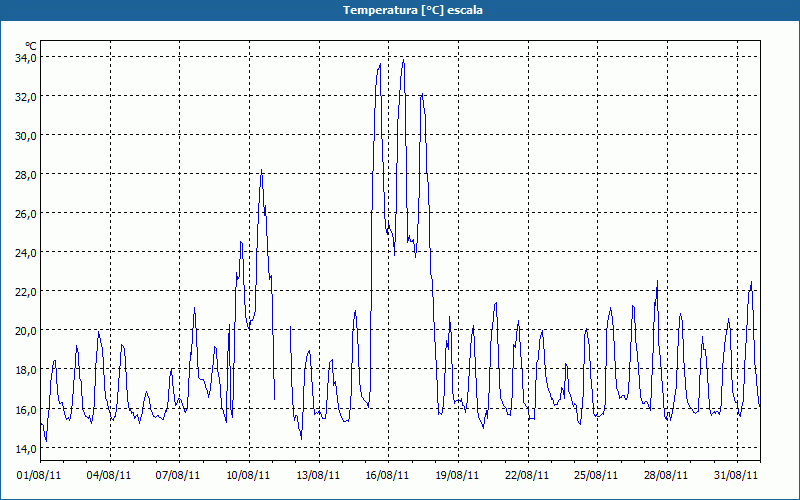Click the 22,0 y-axis label

coord(25,292)
